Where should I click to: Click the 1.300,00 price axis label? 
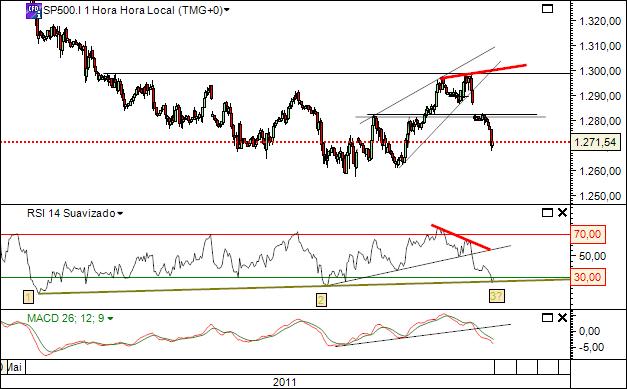[600, 71]
